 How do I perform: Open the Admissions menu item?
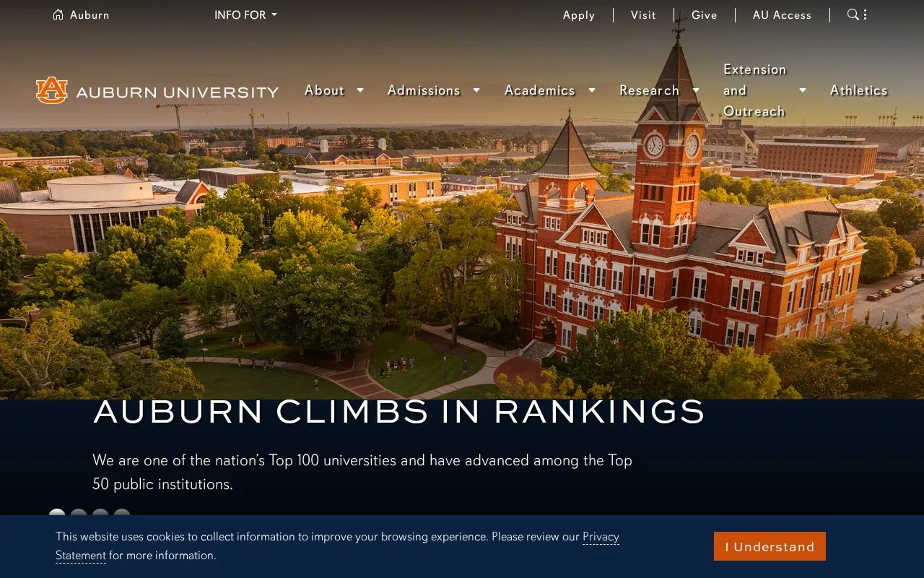424,90
